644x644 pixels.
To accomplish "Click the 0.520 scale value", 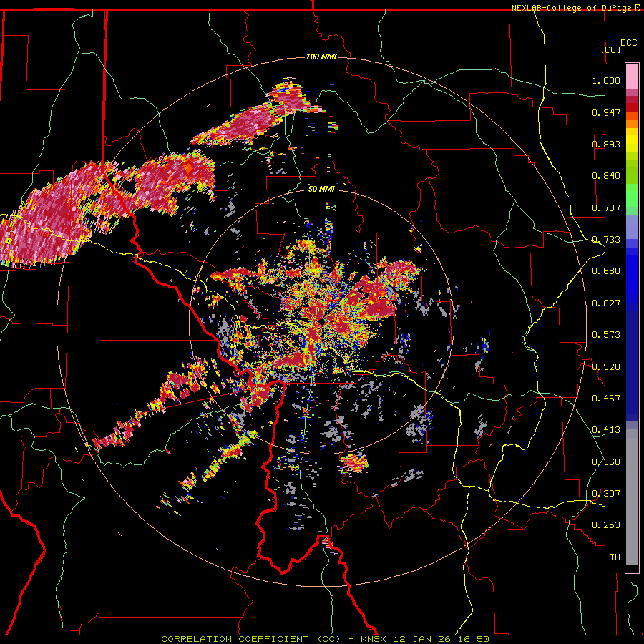I will (606, 367).
